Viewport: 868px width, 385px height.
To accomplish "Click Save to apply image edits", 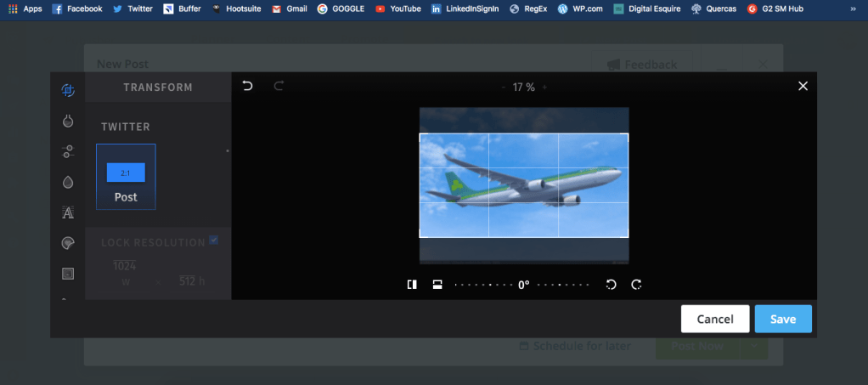I will (782, 319).
